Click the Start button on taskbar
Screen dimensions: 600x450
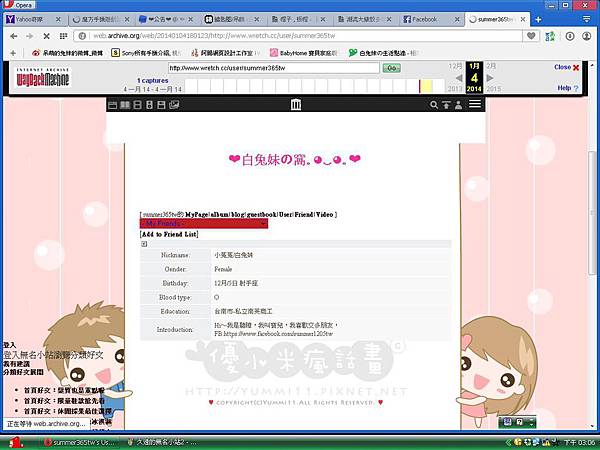[15, 442]
